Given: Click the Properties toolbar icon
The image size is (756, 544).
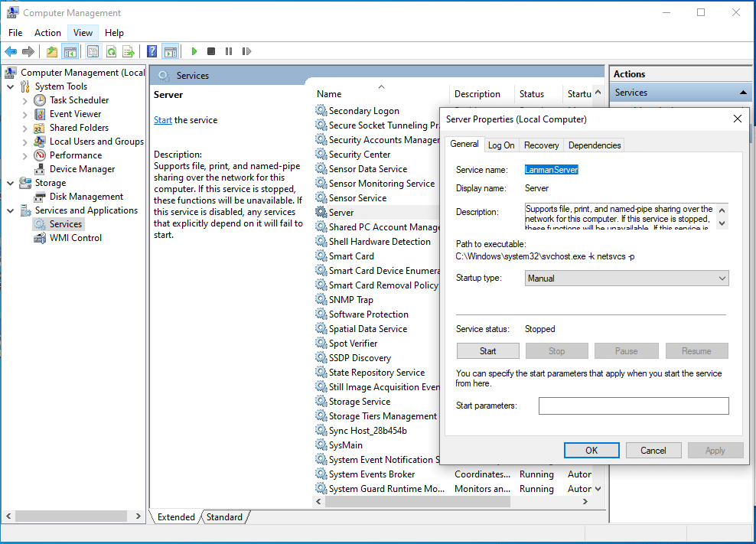Looking at the screenshot, I should click(93, 51).
